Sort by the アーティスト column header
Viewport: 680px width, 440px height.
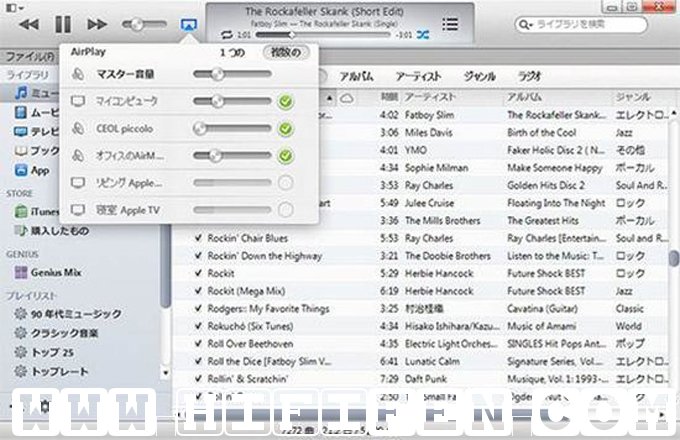[x=430, y=97]
